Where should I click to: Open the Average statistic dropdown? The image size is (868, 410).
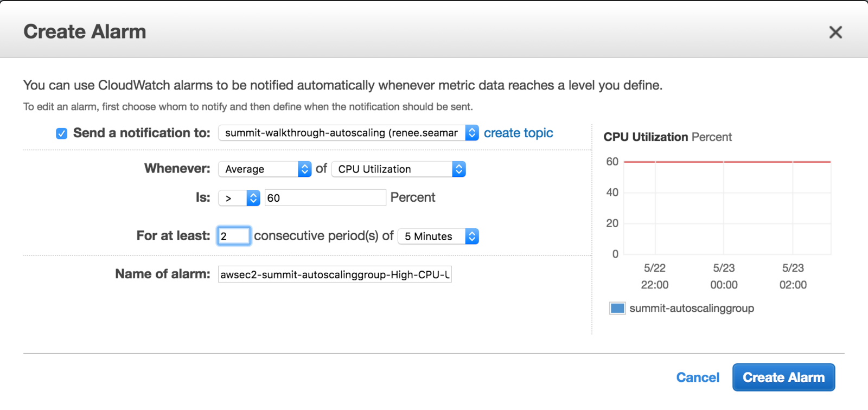(265, 169)
